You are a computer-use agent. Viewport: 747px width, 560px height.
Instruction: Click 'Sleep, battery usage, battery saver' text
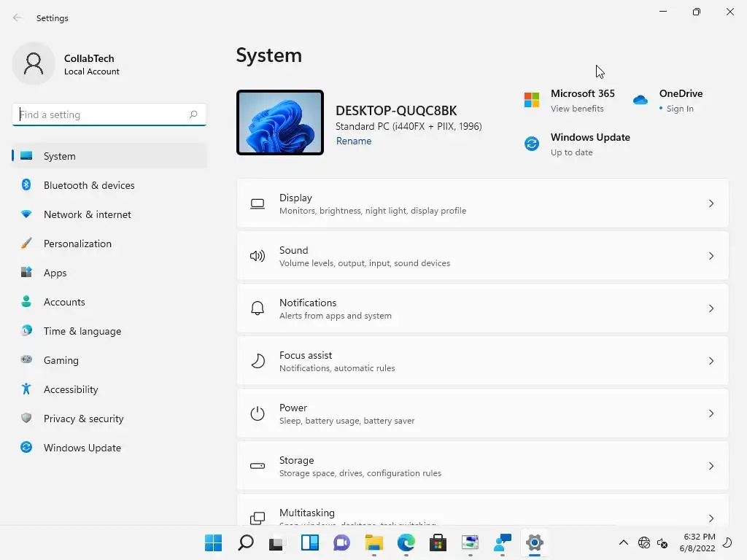[x=347, y=421]
